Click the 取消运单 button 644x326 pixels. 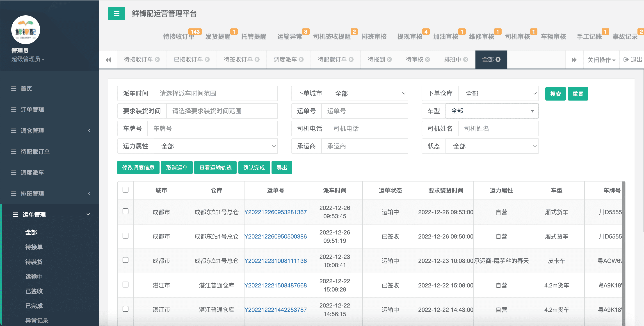point(177,168)
